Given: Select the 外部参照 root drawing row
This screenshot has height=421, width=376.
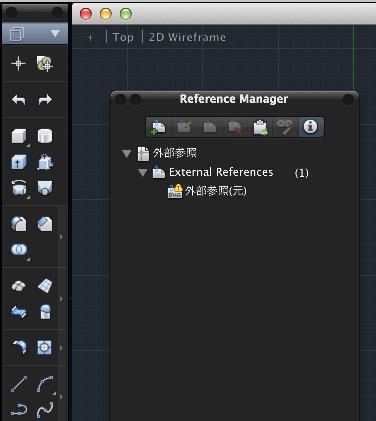Looking at the screenshot, I should (167, 153).
